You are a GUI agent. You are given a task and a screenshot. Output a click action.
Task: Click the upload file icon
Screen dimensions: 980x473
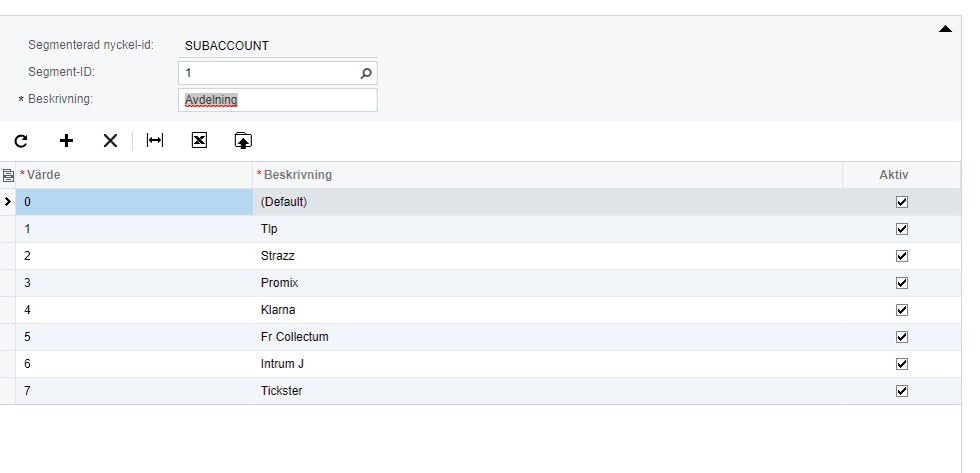(243, 141)
